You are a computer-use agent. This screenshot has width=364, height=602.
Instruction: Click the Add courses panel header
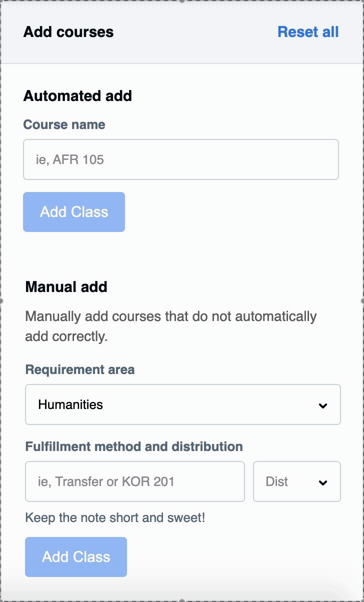68,32
